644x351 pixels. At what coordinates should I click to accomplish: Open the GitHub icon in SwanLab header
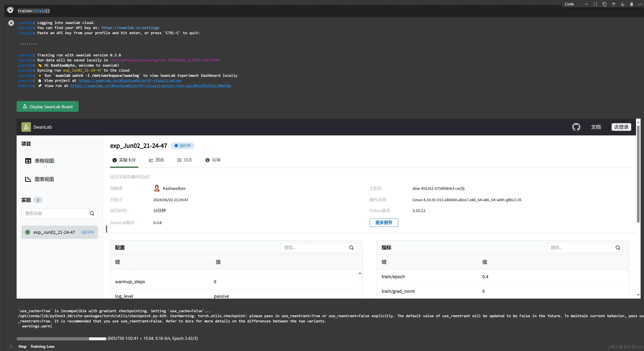pos(576,127)
